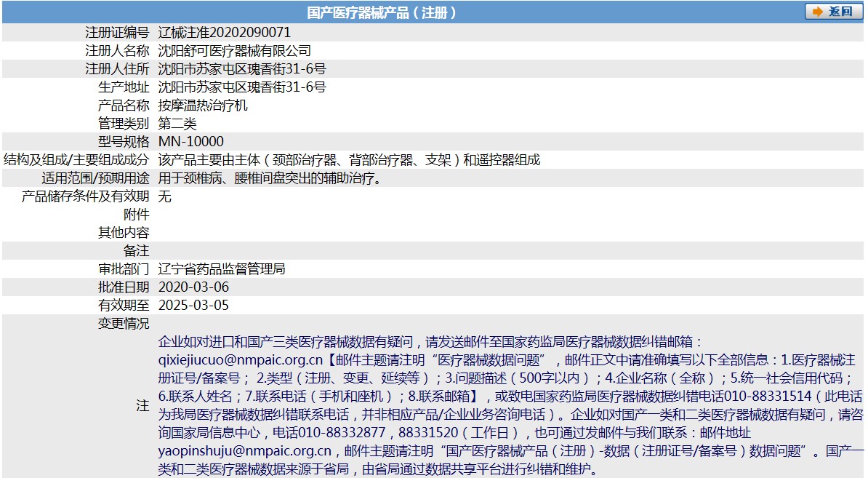Click the orange arrow icon in 返回

click(817, 12)
